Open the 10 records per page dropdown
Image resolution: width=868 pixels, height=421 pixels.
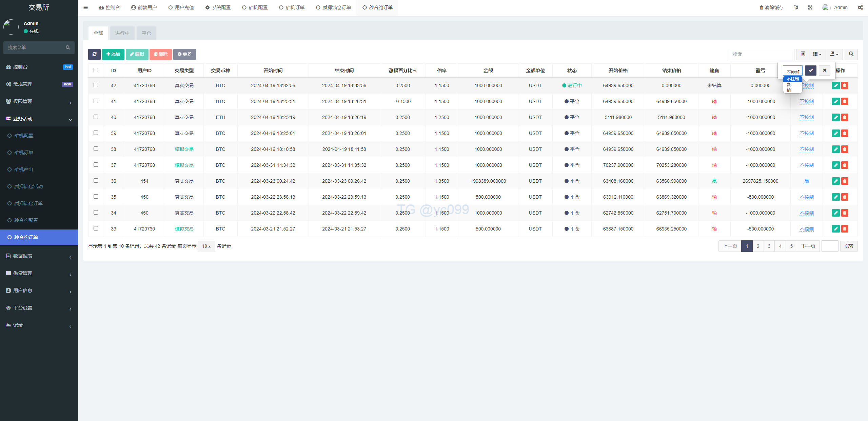[x=206, y=246]
